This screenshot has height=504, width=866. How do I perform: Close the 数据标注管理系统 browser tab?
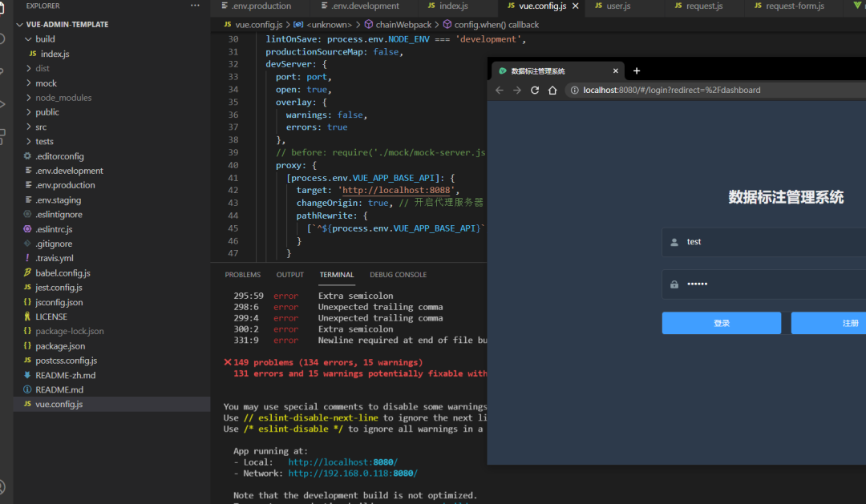[x=615, y=71]
